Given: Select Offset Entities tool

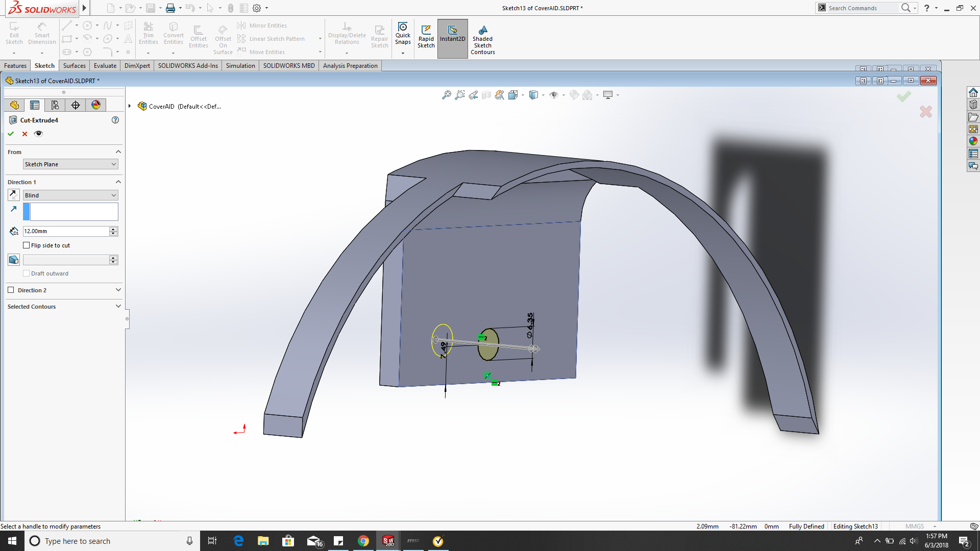Looking at the screenshot, I should pos(199,37).
